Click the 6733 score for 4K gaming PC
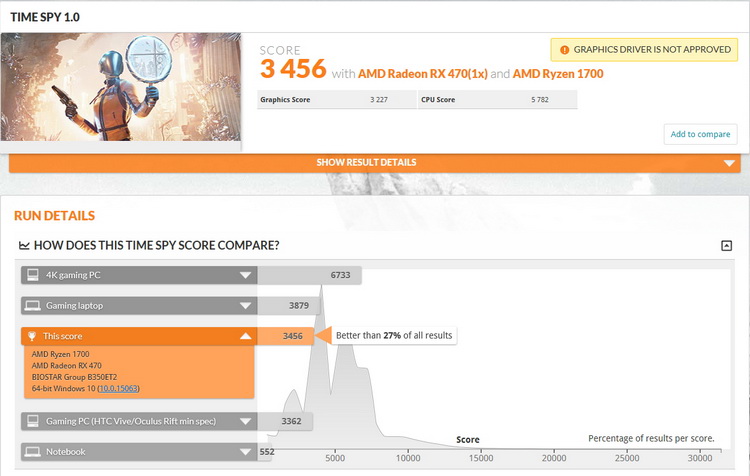This screenshot has height=476, width=750. [x=340, y=275]
